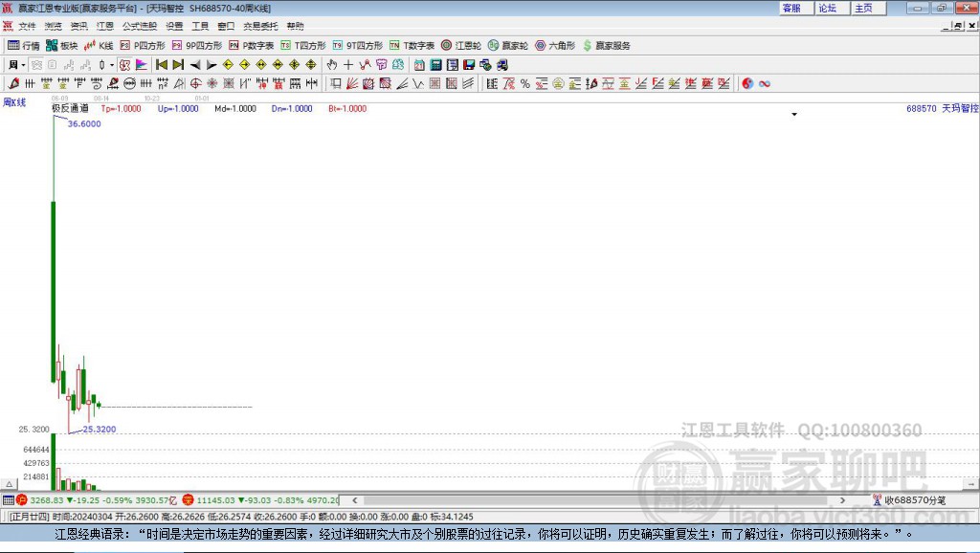Click the infinity symbol icon
The width and height of the screenshot is (980, 553).
pos(765,83)
